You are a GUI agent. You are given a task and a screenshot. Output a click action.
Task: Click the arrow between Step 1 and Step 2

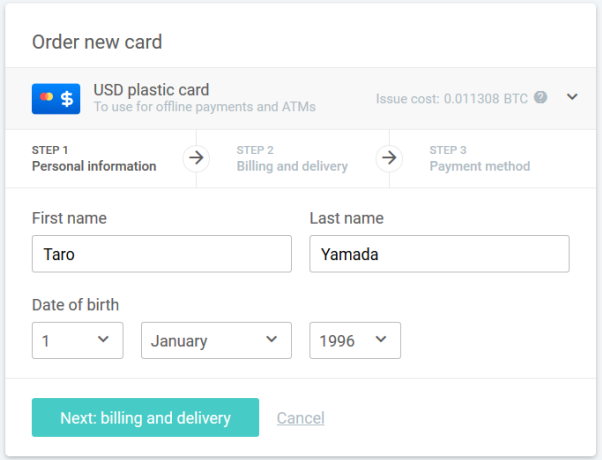[197, 158]
